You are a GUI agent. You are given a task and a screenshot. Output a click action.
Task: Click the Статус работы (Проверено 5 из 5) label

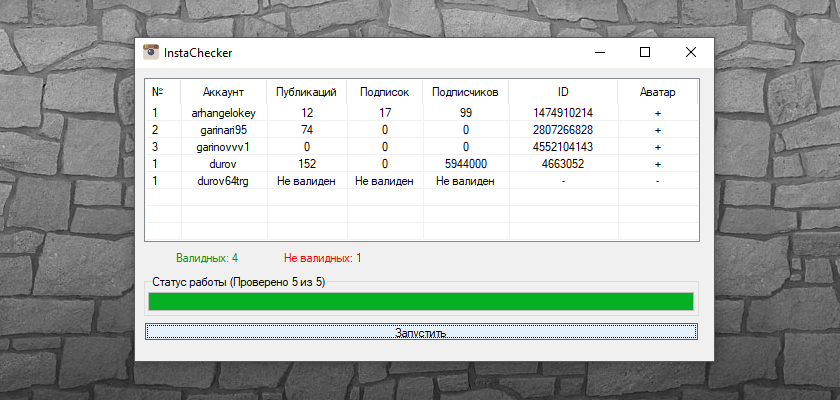click(238, 282)
